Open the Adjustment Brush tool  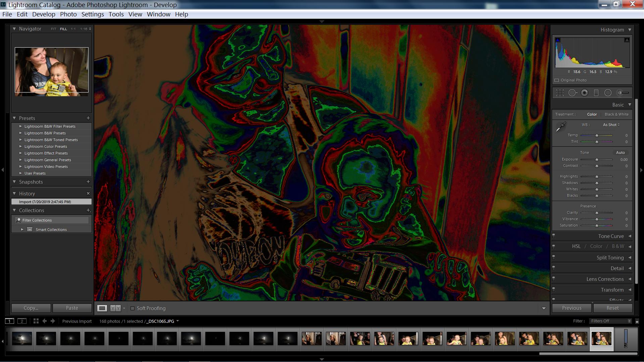(623, 93)
